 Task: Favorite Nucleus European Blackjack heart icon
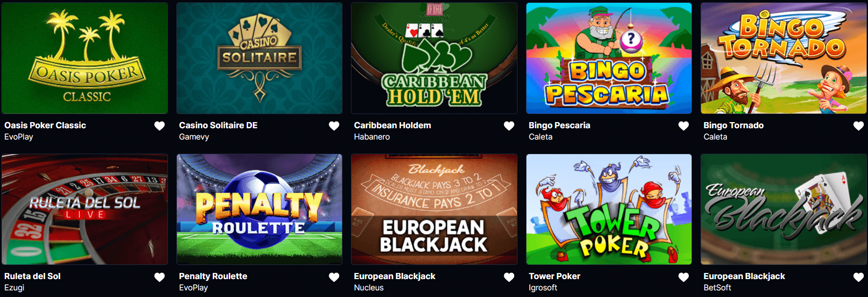509,277
